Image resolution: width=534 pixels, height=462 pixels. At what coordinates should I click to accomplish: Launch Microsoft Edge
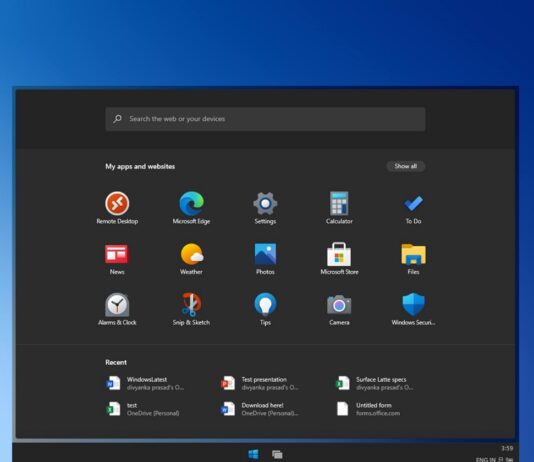[x=191, y=208]
